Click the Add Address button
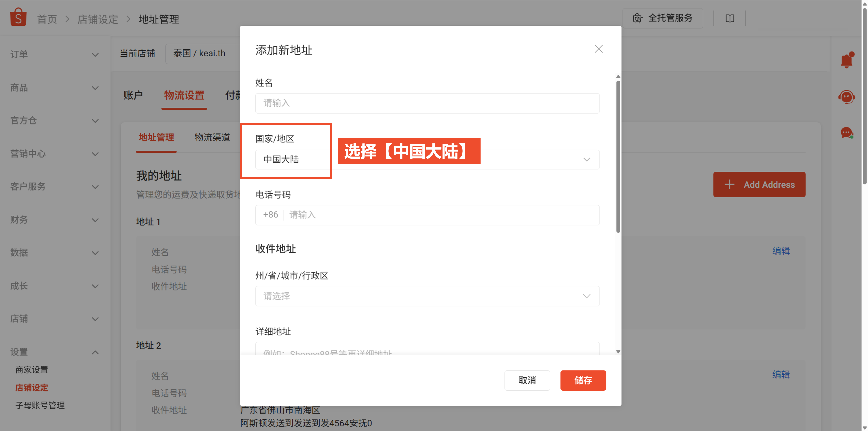The width and height of the screenshot is (868, 431). point(759,184)
